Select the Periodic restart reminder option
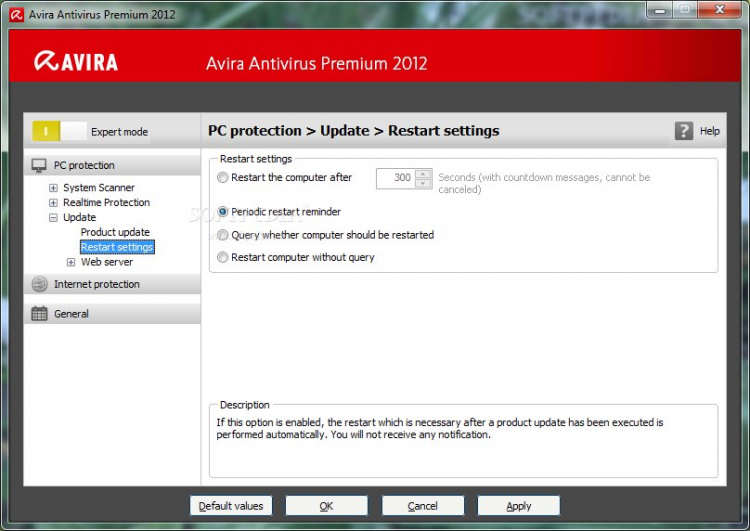 pyautogui.click(x=222, y=211)
